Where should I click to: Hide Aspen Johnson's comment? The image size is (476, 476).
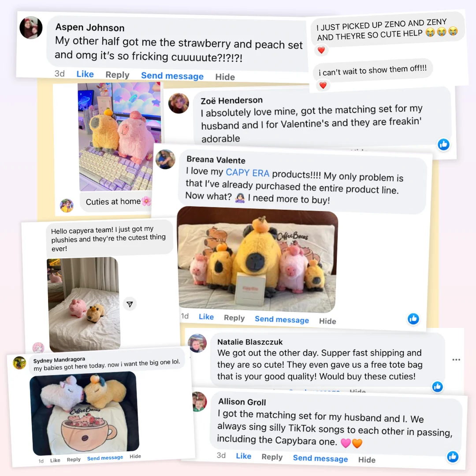(x=225, y=77)
